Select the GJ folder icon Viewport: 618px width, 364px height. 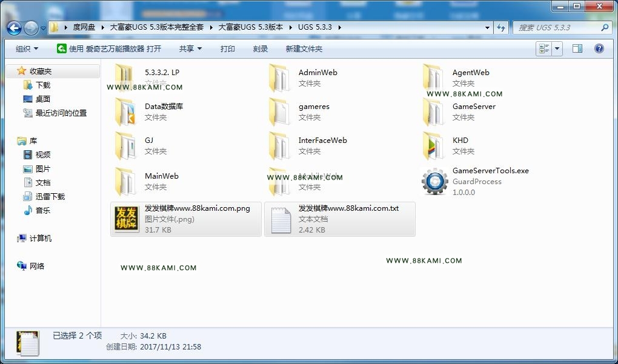click(x=125, y=146)
